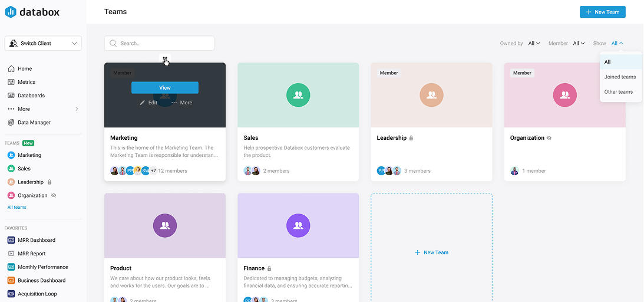Image resolution: width=644 pixels, height=302 pixels.
Task: Click 3 members on Leadership card
Action: [x=417, y=171]
